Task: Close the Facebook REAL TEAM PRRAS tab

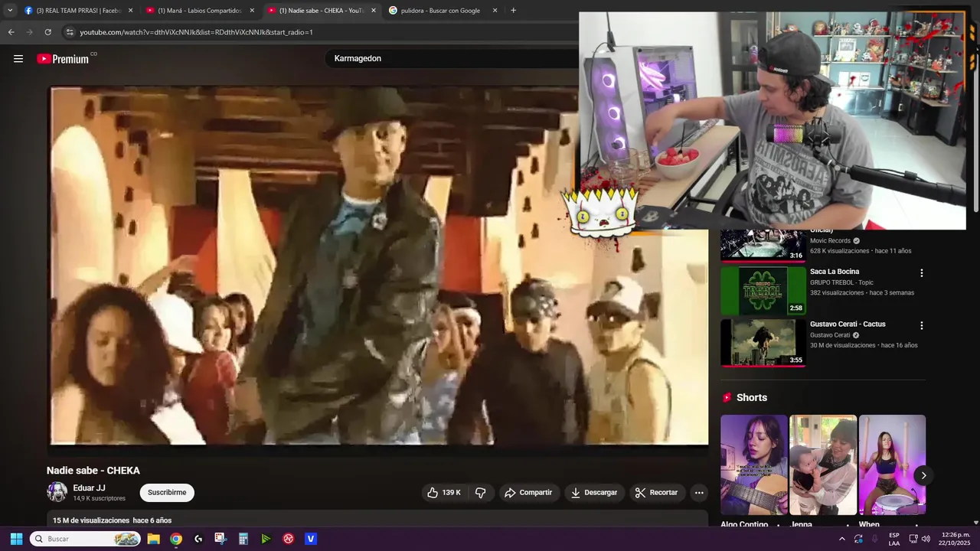Action: [130, 11]
